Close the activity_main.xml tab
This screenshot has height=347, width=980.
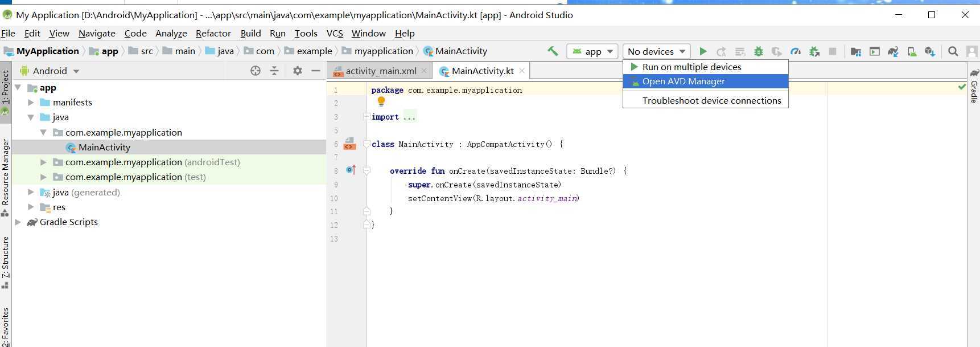pyautogui.click(x=424, y=71)
